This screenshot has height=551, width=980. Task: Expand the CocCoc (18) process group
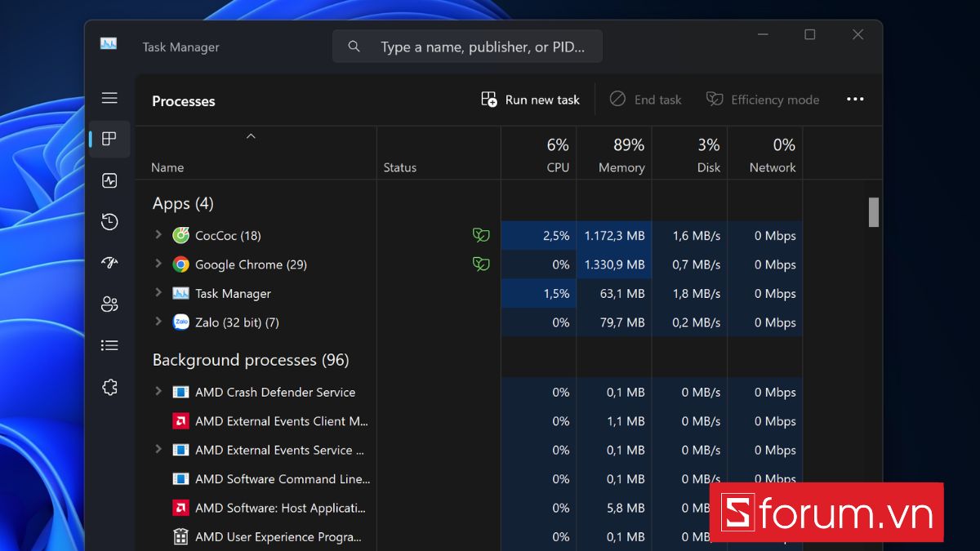(x=158, y=235)
